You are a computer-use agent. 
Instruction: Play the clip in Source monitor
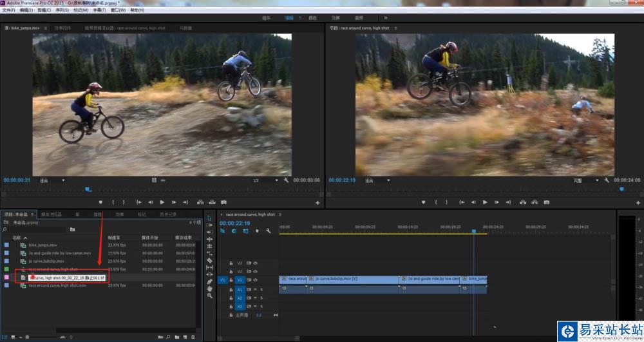click(162, 202)
